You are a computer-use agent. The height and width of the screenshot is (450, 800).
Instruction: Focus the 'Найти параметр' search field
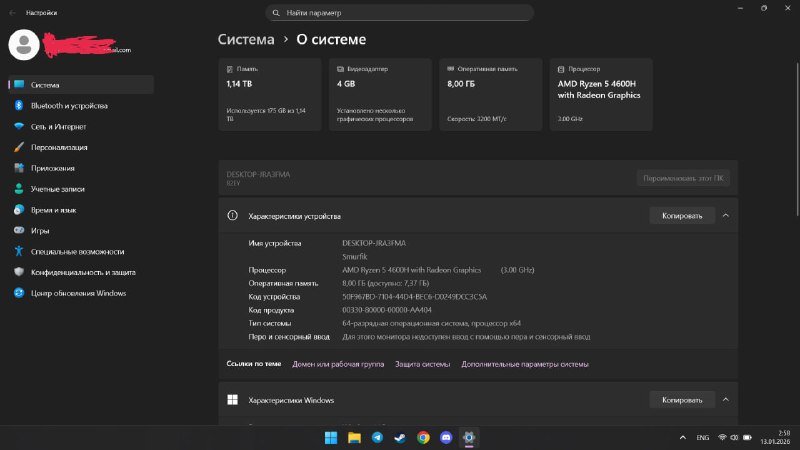399,13
